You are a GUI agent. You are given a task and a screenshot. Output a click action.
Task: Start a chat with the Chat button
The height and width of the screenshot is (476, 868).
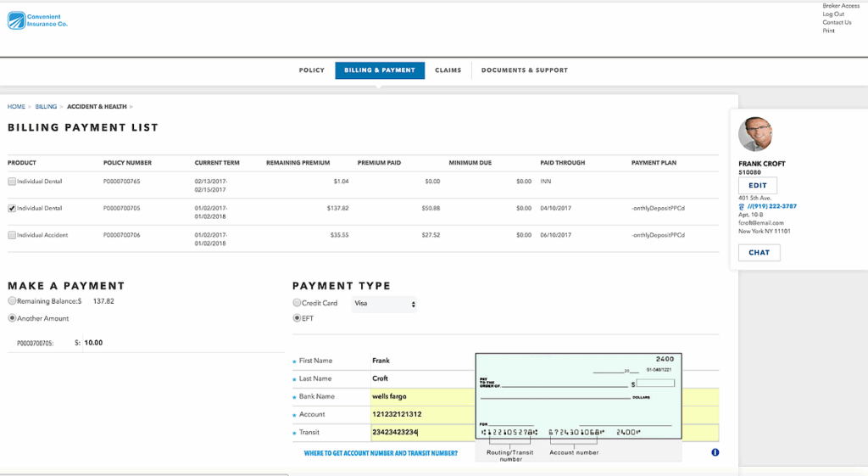point(759,253)
